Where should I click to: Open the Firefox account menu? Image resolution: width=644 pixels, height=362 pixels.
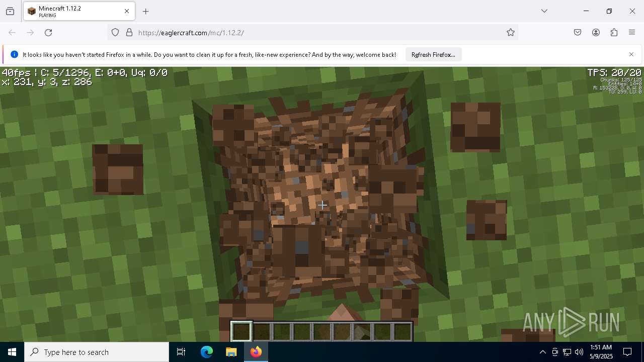click(596, 33)
